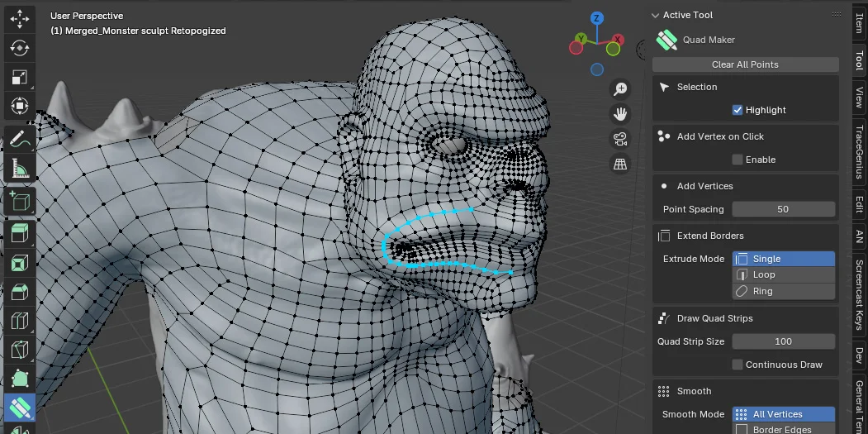Viewport: 868px width, 434px height.
Task: Collapse the Active Tool panel
Action: point(656,15)
